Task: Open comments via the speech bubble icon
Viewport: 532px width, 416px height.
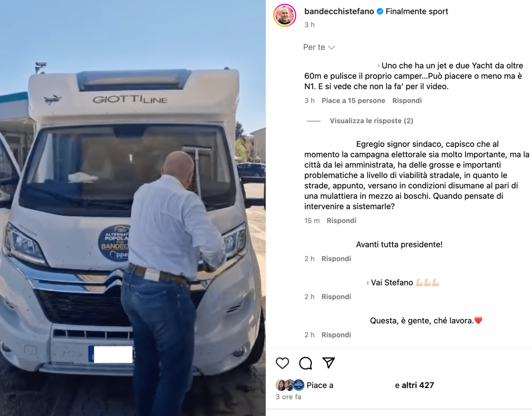Action: [x=306, y=363]
